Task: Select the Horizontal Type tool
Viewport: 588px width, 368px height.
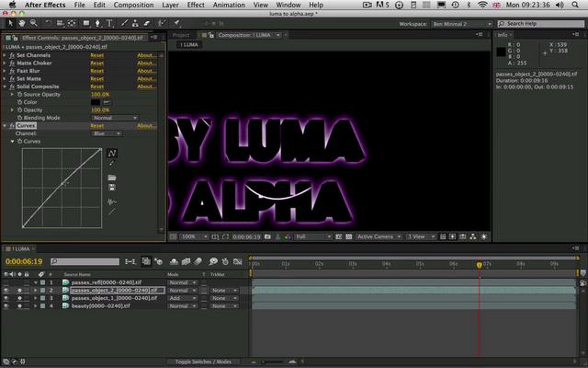Action: (x=110, y=24)
